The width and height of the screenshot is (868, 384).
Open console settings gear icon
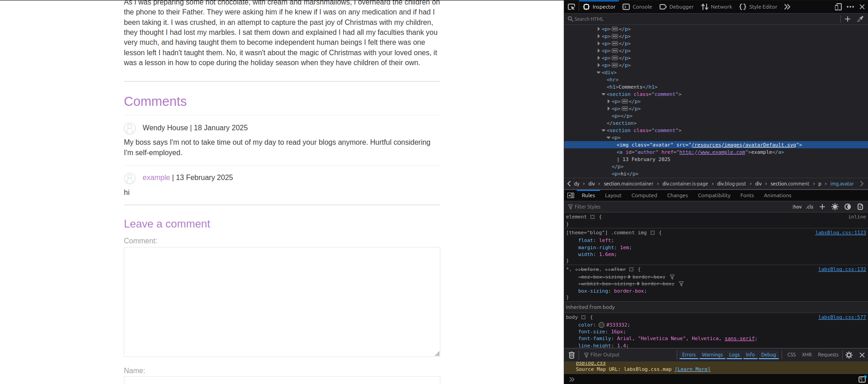[x=849, y=355]
